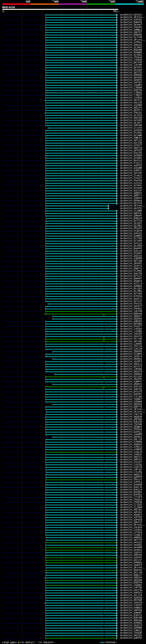The width and height of the screenshot is (146, 644).
Task: Select the UniRef100_A0YL63 label
Action: [x=131, y=243]
